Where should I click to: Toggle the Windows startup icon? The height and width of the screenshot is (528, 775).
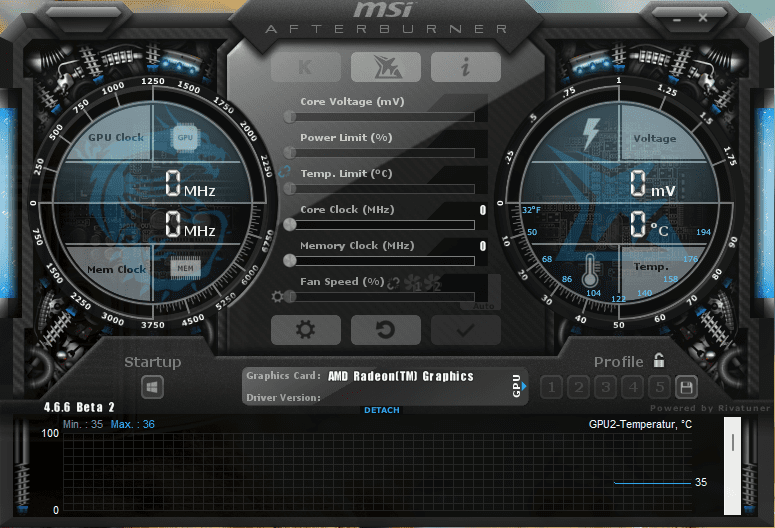(152, 387)
